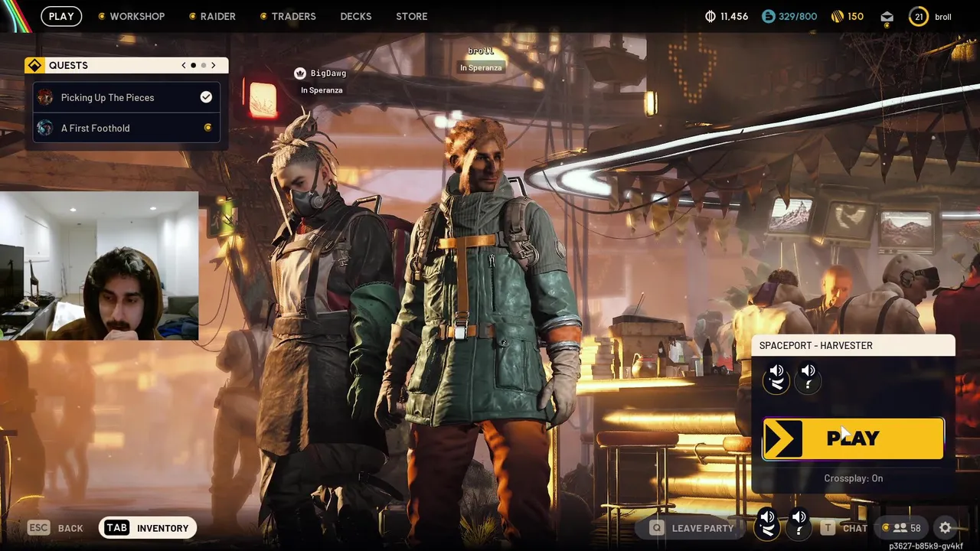980x551 pixels.
Task: Select the first quests page dot
Action: point(194,66)
